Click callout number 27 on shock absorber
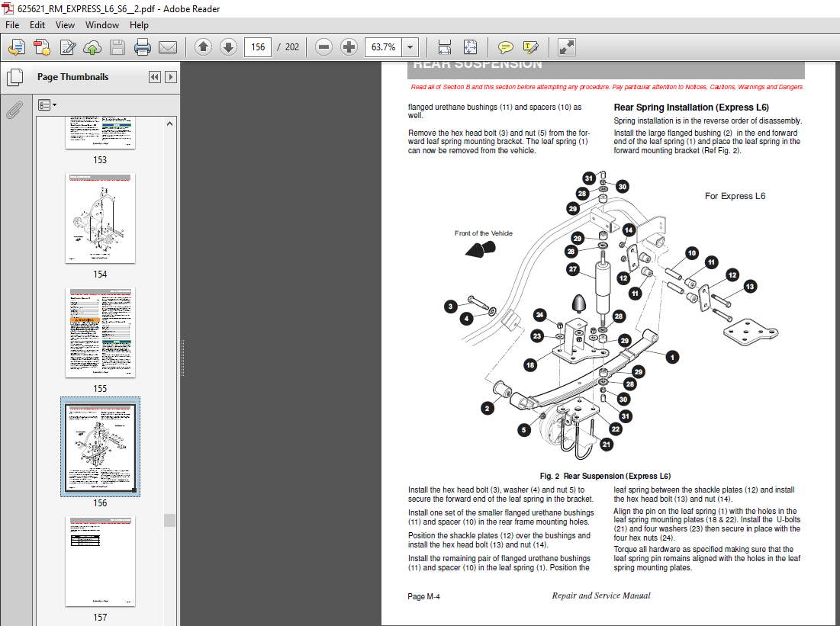The height and width of the screenshot is (626, 840). (573, 269)
